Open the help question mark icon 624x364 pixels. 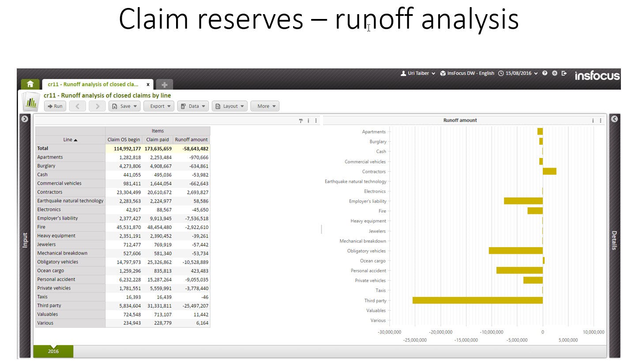[x=545, y=73]
